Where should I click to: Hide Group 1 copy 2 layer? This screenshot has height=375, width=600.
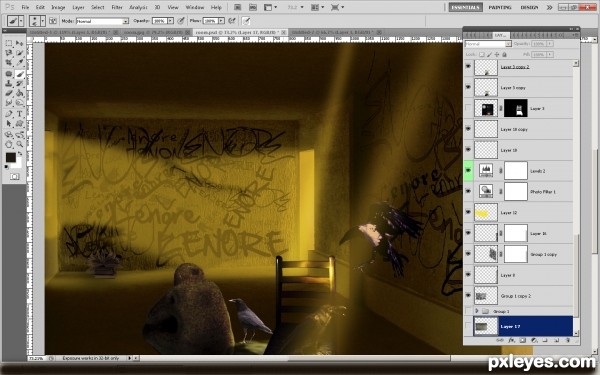click(x=468, y=295)
